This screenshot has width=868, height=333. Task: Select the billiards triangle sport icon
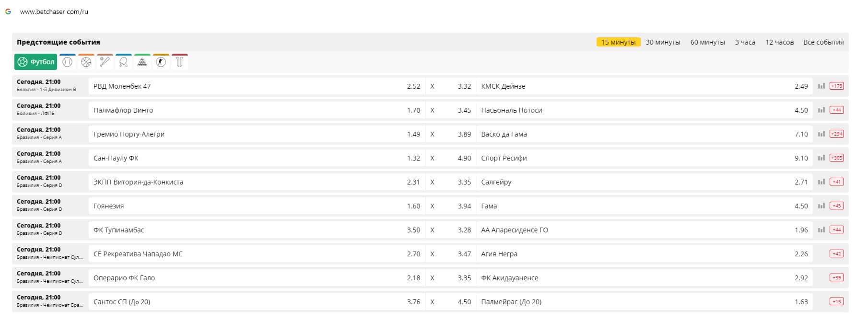tap(142, 62)
